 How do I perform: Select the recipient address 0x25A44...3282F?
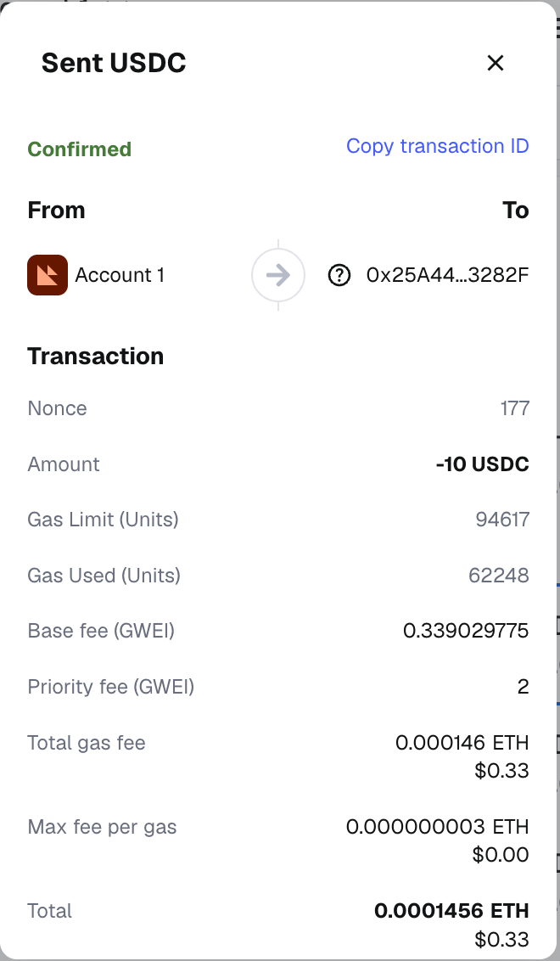447,275
